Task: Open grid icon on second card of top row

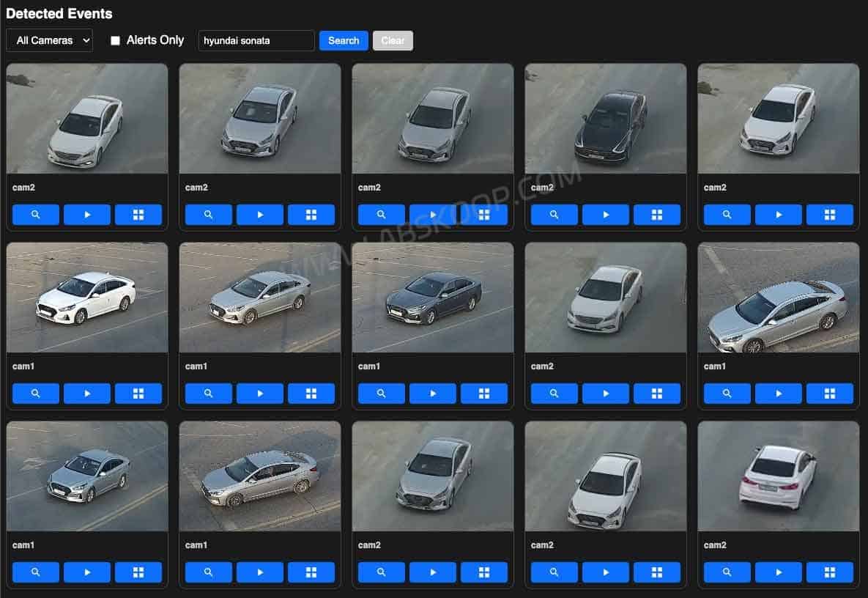Action: tap(311, 214)
